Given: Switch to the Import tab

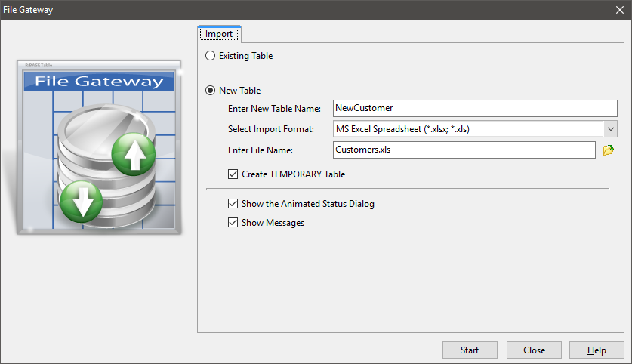Looking at the screenshot, I should (219, 34).
